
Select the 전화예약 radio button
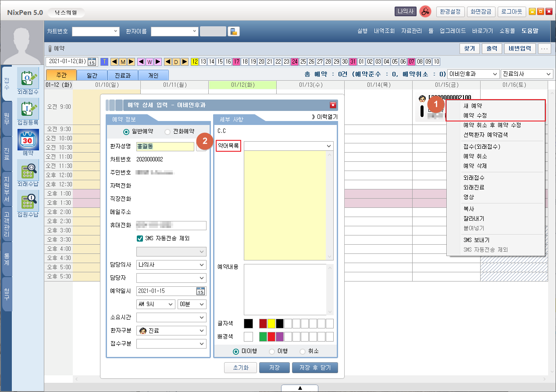click(168, 131)
